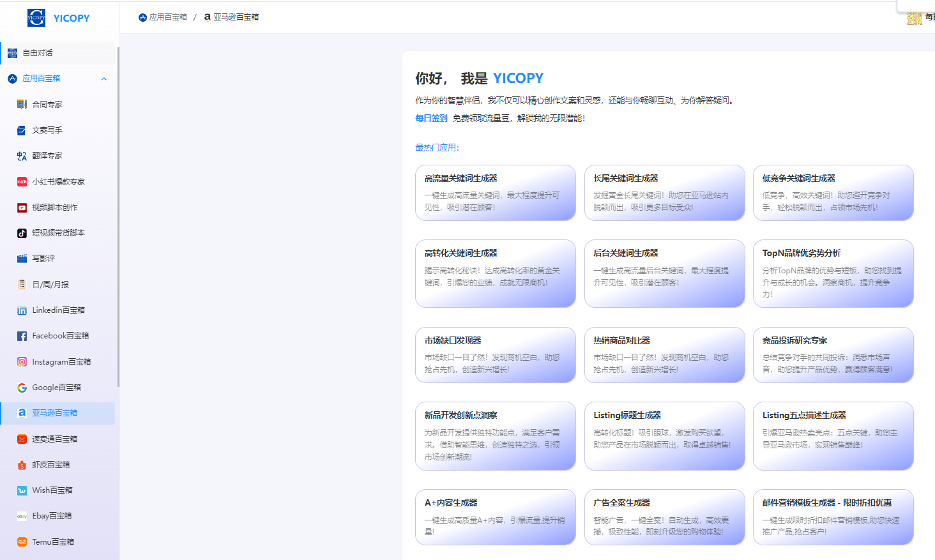The height and width of the screenshot is (560, 935).
Task: Open 广告全案生成器 card
Action: pyautogui.click(x=664, y=517)
